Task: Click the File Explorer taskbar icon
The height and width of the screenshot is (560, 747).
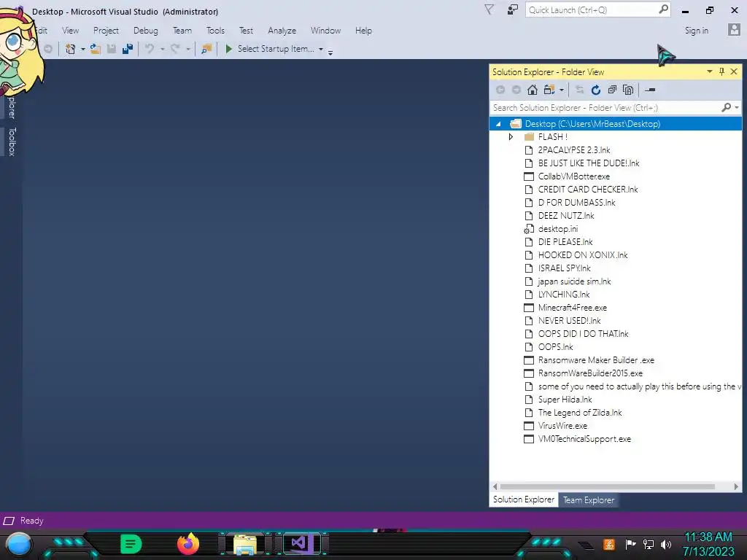Action: click(x=245, y=544)
